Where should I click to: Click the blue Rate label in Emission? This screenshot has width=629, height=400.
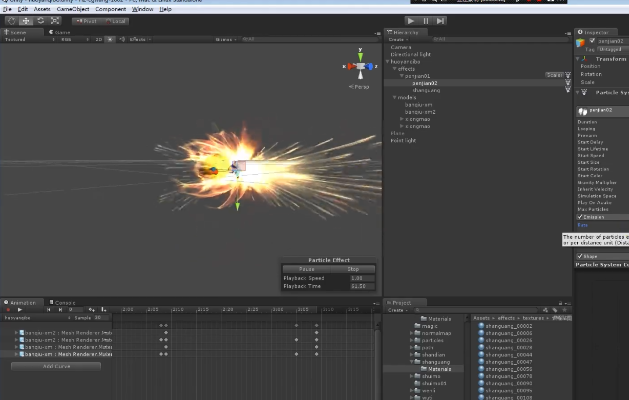pyautogui.click(x=582, y=225)
